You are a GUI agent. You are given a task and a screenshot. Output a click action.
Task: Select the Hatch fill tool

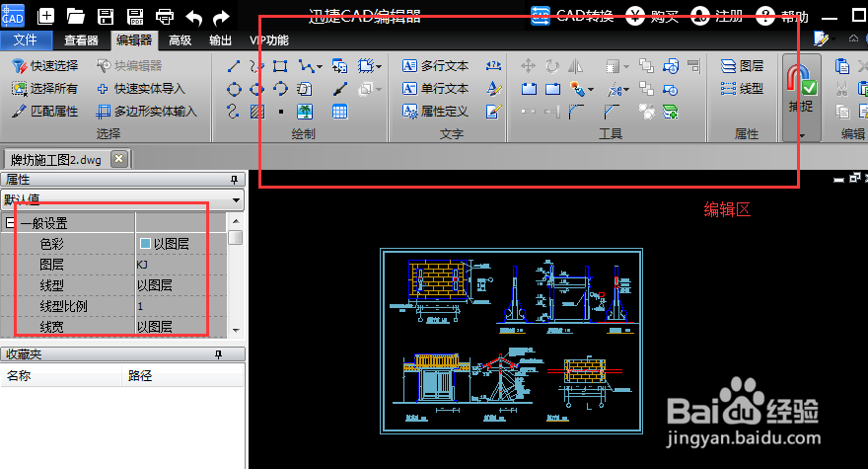(x=256, y=112)
